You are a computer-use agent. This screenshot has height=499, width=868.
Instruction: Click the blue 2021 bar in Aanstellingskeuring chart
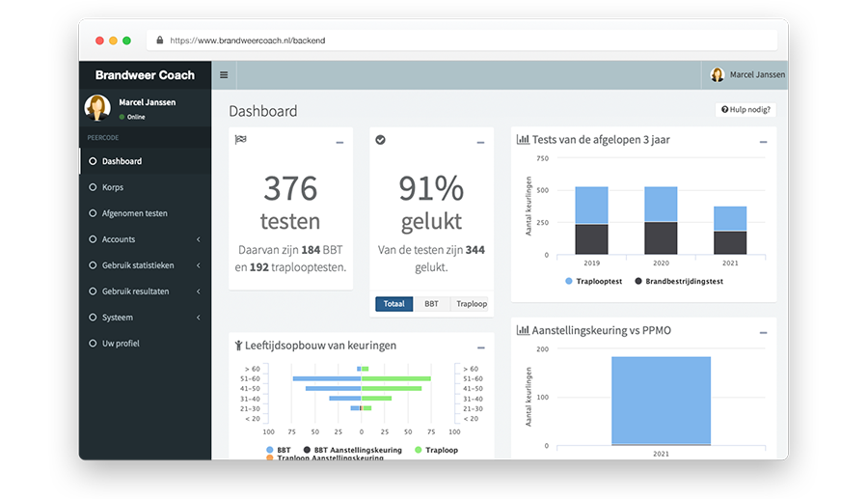pos(661,400)
